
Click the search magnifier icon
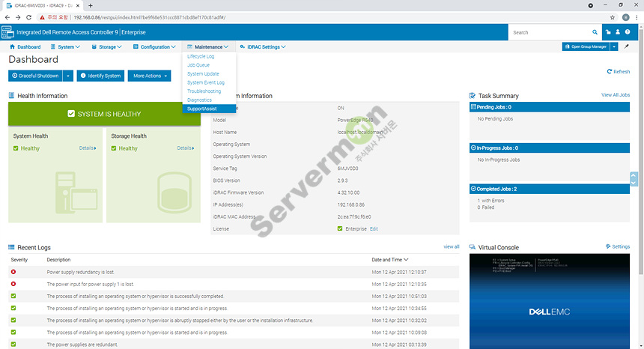pos(595,32)
